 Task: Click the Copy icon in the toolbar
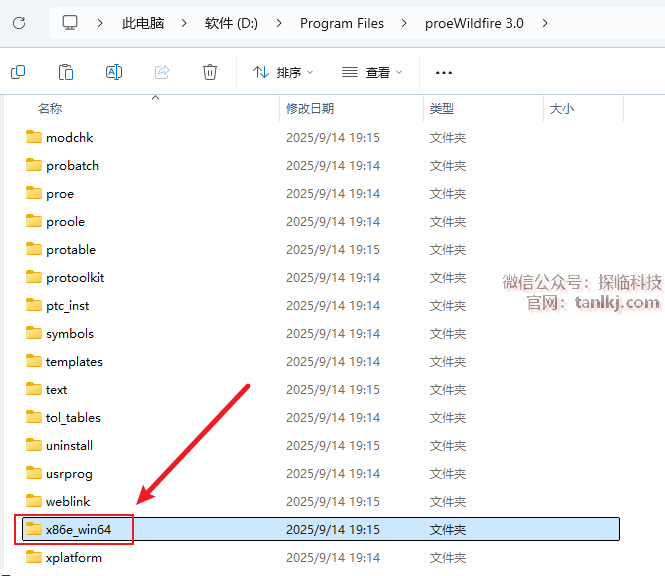click(x=18, y=72)
